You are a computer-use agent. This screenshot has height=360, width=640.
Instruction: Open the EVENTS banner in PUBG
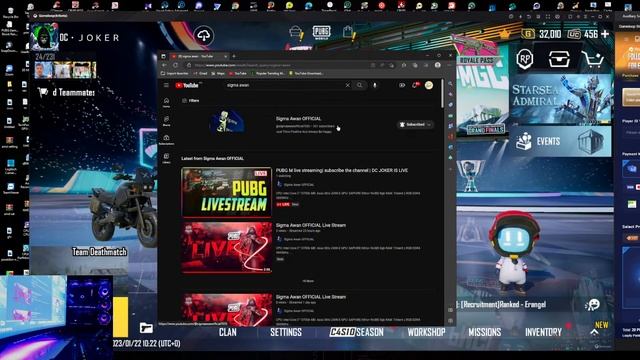(560, 141)
